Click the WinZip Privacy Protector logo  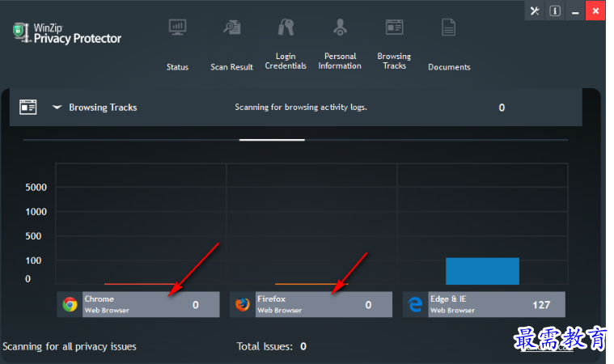pyautogui.click(x=67, y=33)
